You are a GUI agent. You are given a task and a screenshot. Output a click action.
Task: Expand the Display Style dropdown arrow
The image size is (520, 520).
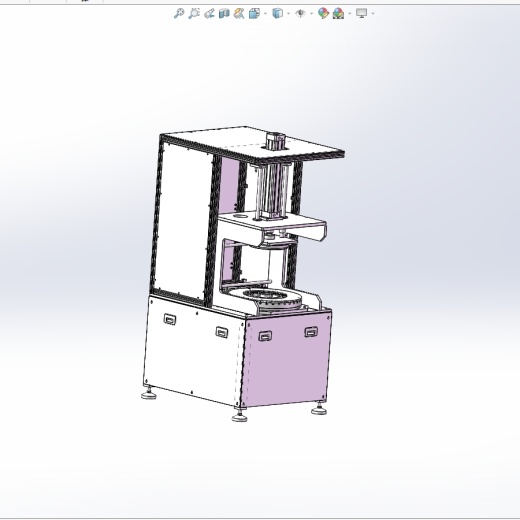pyautogui.click(x=289, y=14)
